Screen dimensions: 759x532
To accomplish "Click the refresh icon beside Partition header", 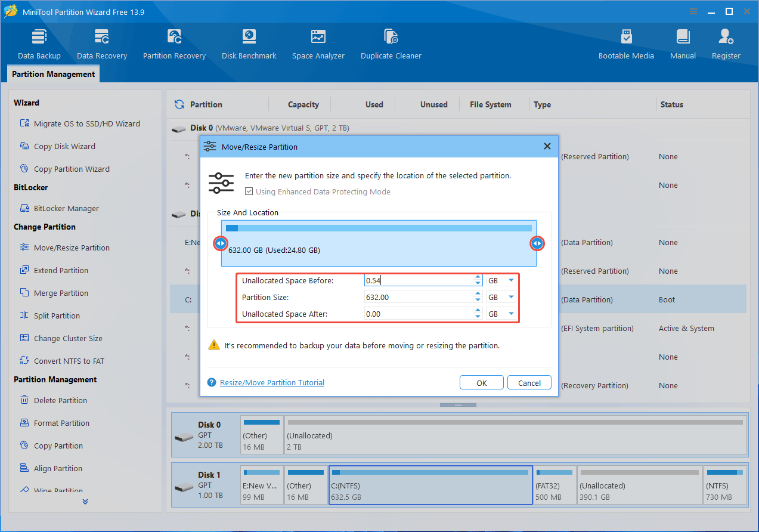I will pyautogui.click(x=179, y=104).
